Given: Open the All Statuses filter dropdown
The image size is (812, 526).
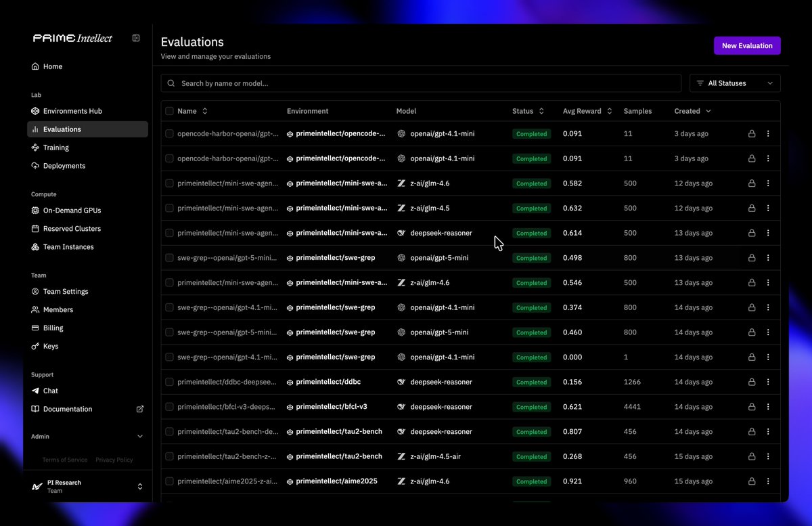Looking at the screenshot, I should [x=735, y=83].
